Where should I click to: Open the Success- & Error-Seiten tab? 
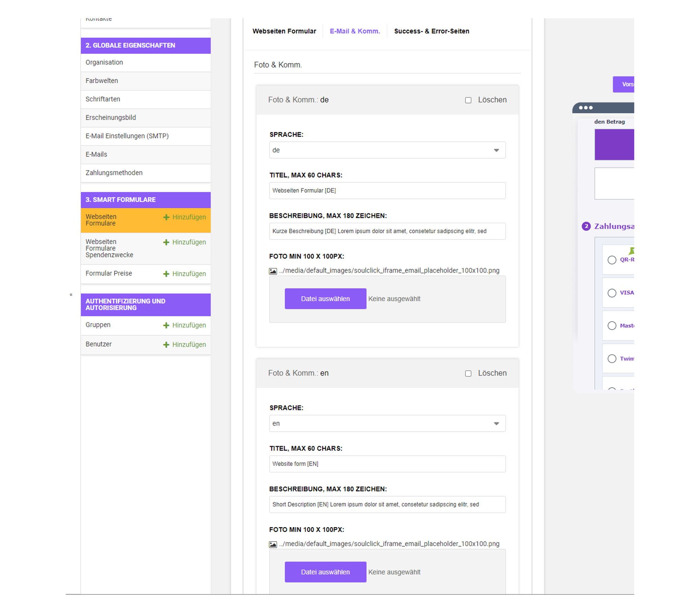click(431, 31)
